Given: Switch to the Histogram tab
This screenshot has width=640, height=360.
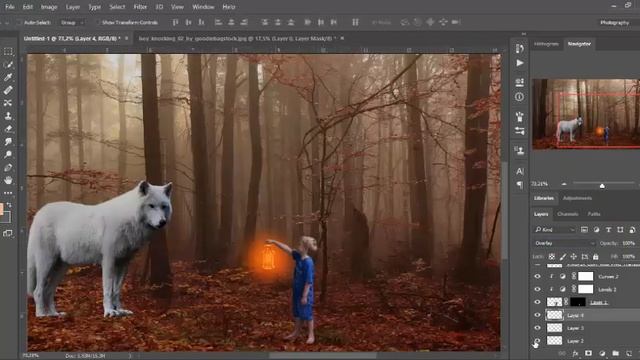Looking at the screenshot, I should 546,44.
